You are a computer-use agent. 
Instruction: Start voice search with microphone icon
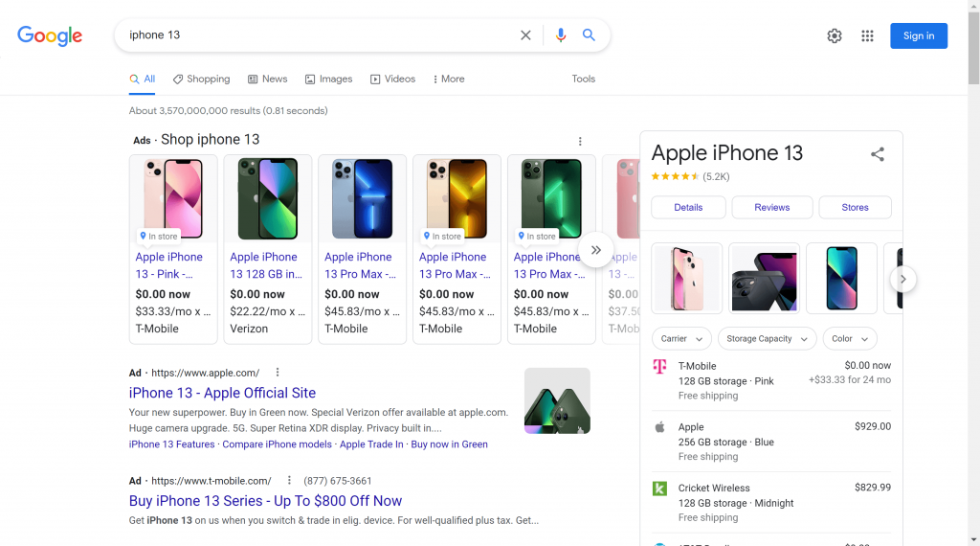click(x=561, y=35)
